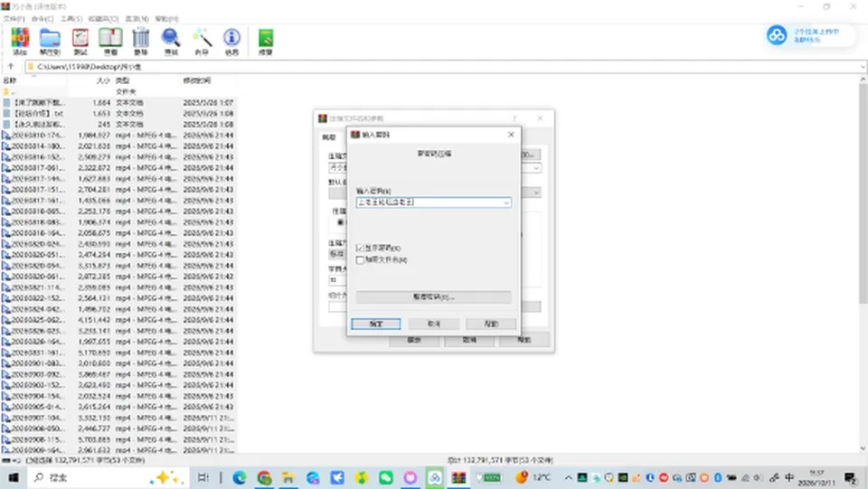
Task: Click the taskbar weather 12°C widget
Action: [x=533, y=477]
